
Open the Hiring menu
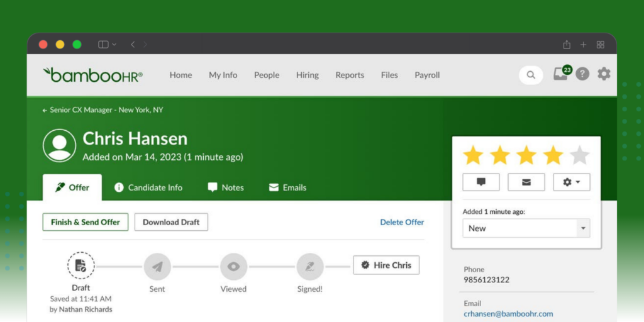307,75
